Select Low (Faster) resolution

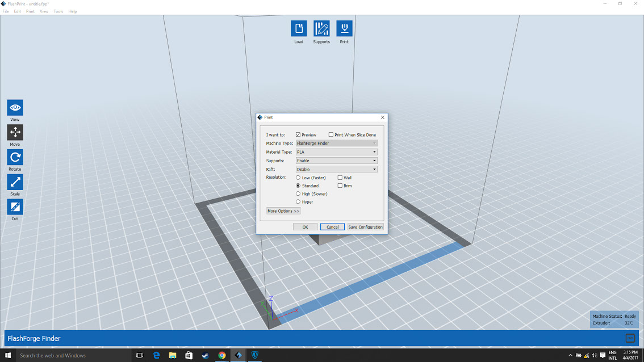(298, 178)
